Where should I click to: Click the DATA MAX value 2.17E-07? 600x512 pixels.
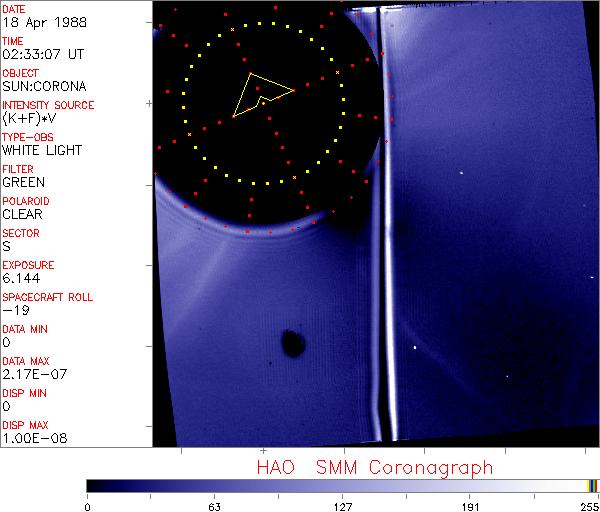[31, 374]
